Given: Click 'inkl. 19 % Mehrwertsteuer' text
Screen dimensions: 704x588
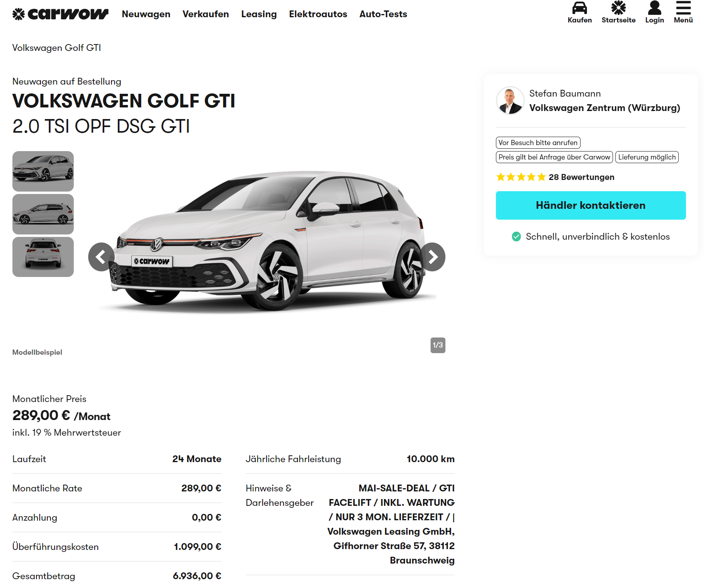Looking at the screenshot, I should pos(67,432).
